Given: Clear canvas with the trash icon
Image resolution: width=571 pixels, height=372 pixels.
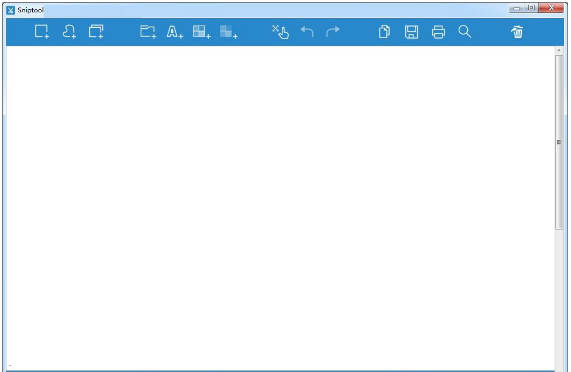Looking at the screenshot, I should click(517, 32).
